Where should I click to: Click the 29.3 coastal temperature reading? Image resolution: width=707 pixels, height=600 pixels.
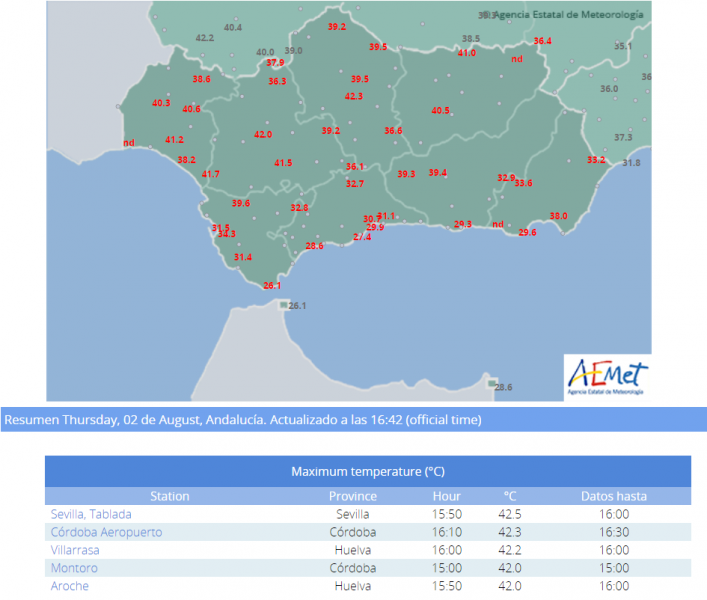pos(463,224)
